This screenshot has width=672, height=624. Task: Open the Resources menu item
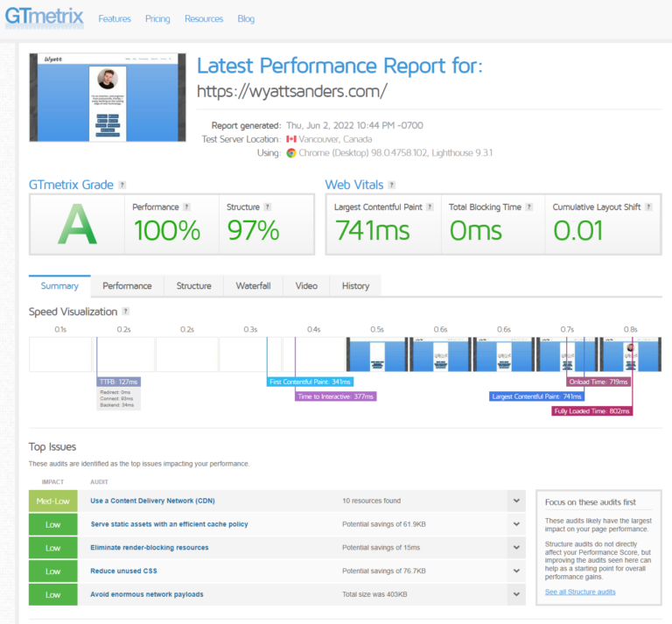tap(204, 19)
